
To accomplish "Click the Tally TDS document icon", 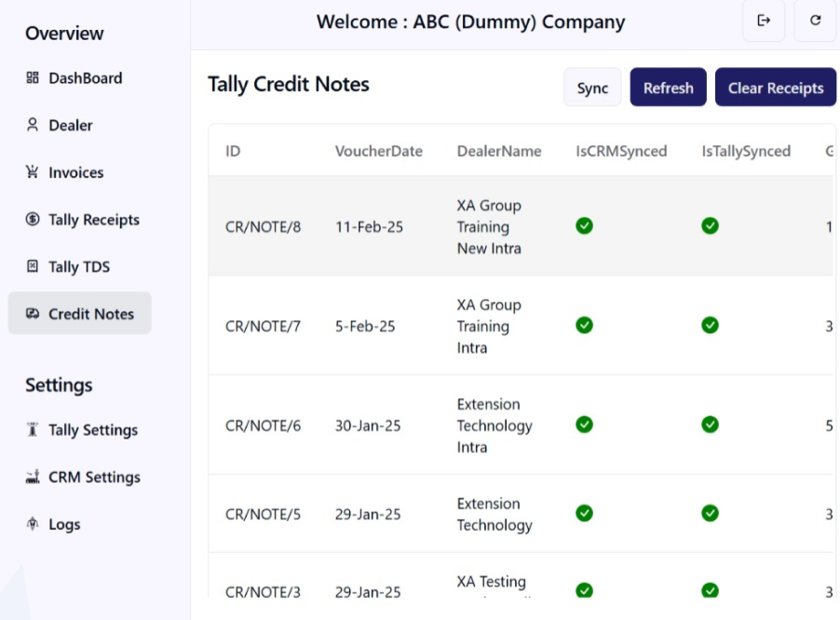I will 33,267.
